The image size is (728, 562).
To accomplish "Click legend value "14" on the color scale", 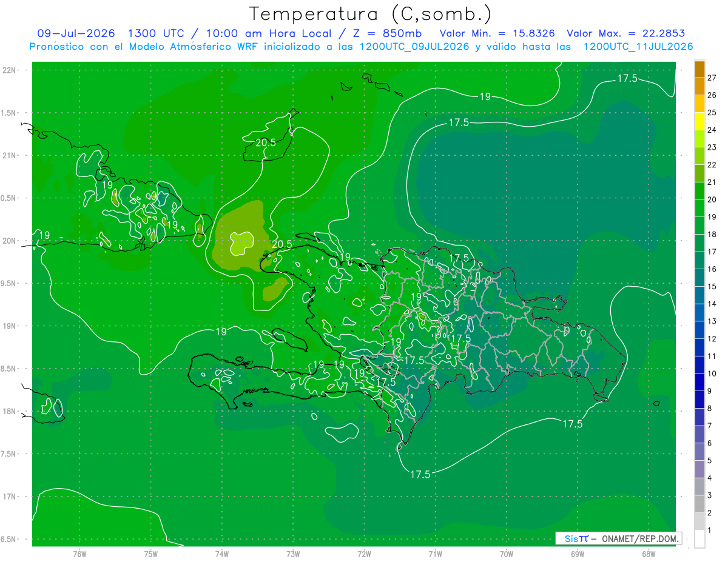I will click(x=712, y=304).
